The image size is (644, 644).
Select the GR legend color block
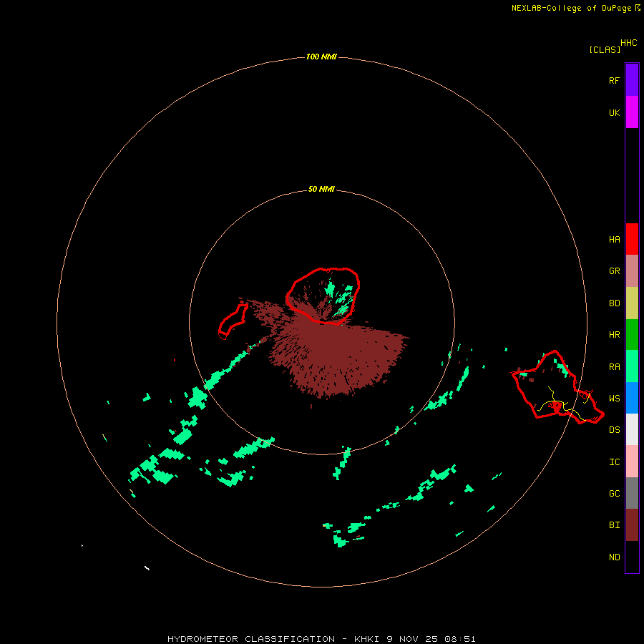tap(632, 271)
